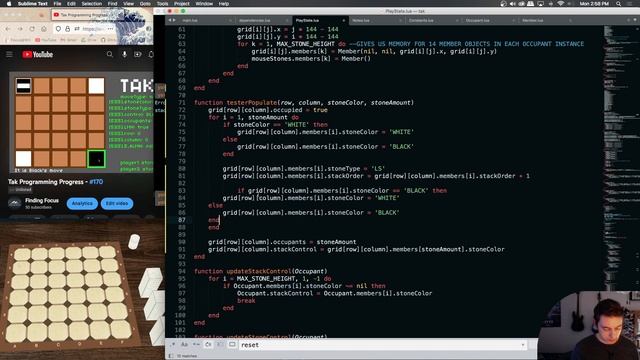Open YouTube hamburger guide menu
Image resolution: width=640 pixels, height=360 pixels.
(x=9, y=54)
